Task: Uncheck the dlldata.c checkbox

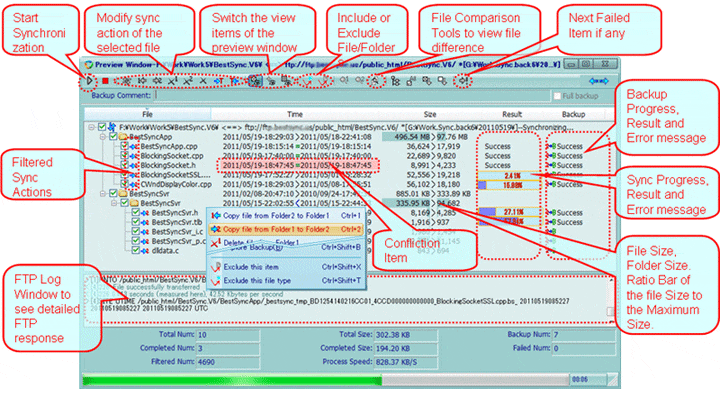Action: (135, 250)
